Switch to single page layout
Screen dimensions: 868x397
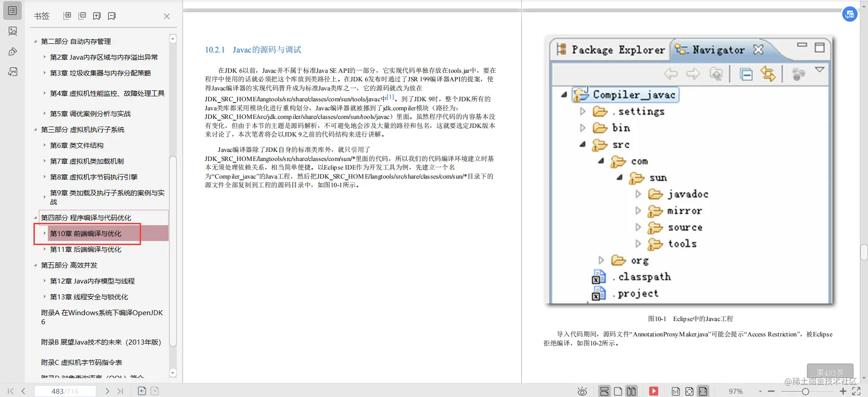[618, 391]
